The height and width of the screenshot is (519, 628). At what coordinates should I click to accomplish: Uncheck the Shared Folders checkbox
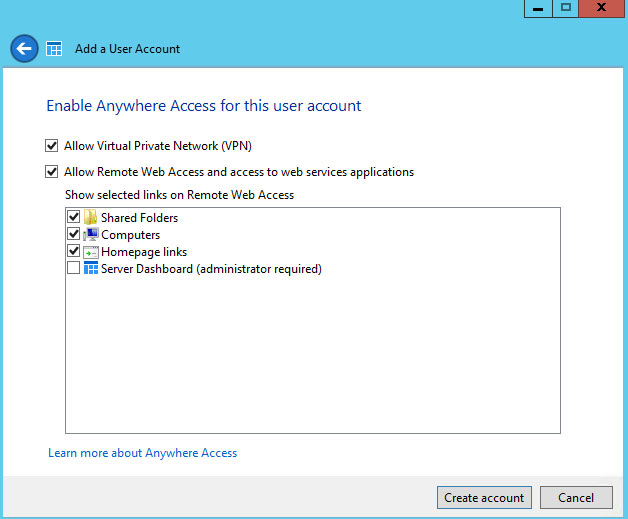tap(73, 218)
